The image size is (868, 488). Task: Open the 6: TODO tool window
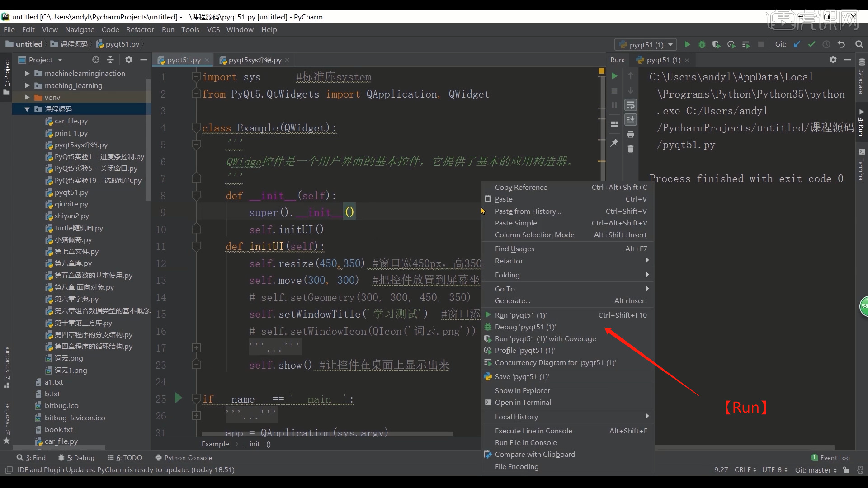(x=125, y=457)
